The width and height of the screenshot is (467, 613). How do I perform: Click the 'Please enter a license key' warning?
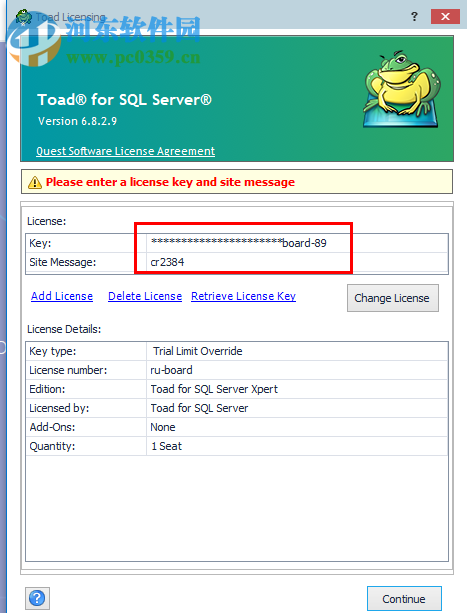170,182
